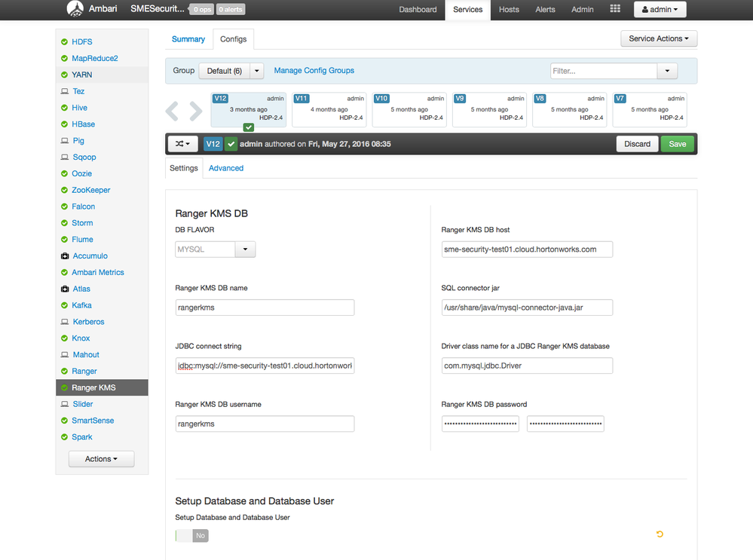753x560 pixels.
Task: Go to Dashboard in top navigation
Action: [x=418, y=9]
